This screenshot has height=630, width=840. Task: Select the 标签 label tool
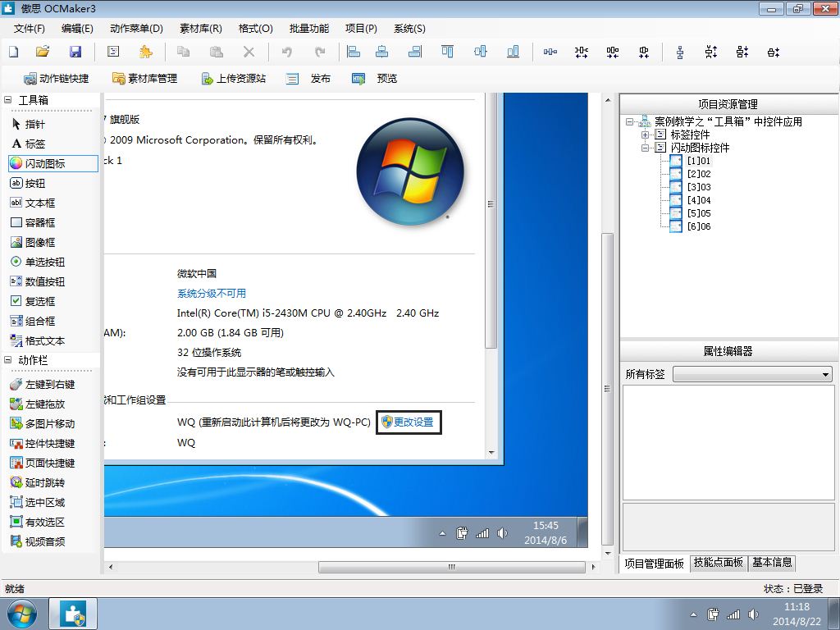click(x=29, y=144)
